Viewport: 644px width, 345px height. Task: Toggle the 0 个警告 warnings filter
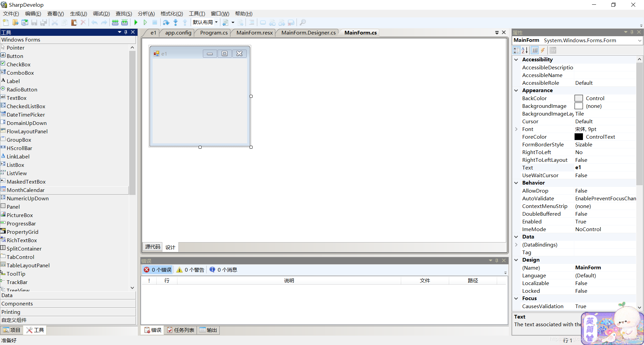point(191,270)
